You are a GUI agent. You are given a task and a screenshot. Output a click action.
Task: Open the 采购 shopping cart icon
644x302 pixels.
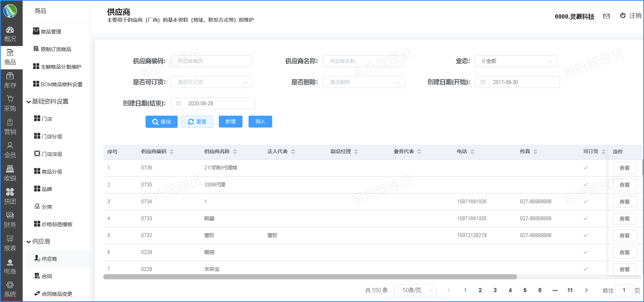10,99
